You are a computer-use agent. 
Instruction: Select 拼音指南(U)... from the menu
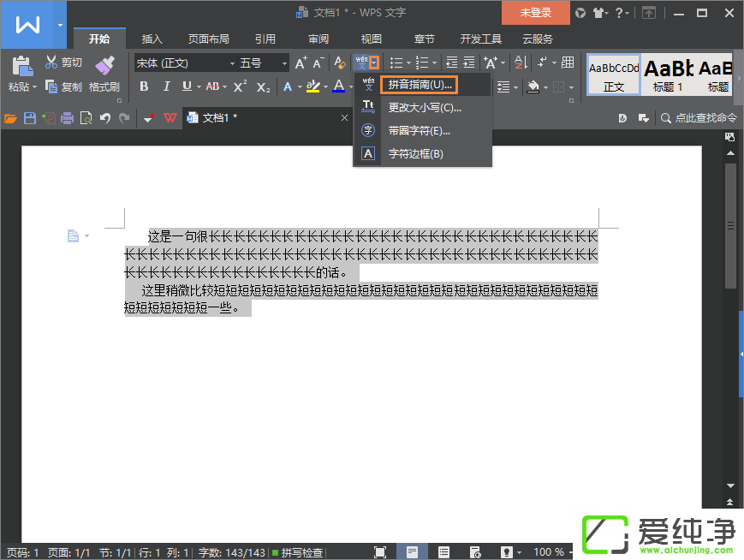(x=420, y=85)
